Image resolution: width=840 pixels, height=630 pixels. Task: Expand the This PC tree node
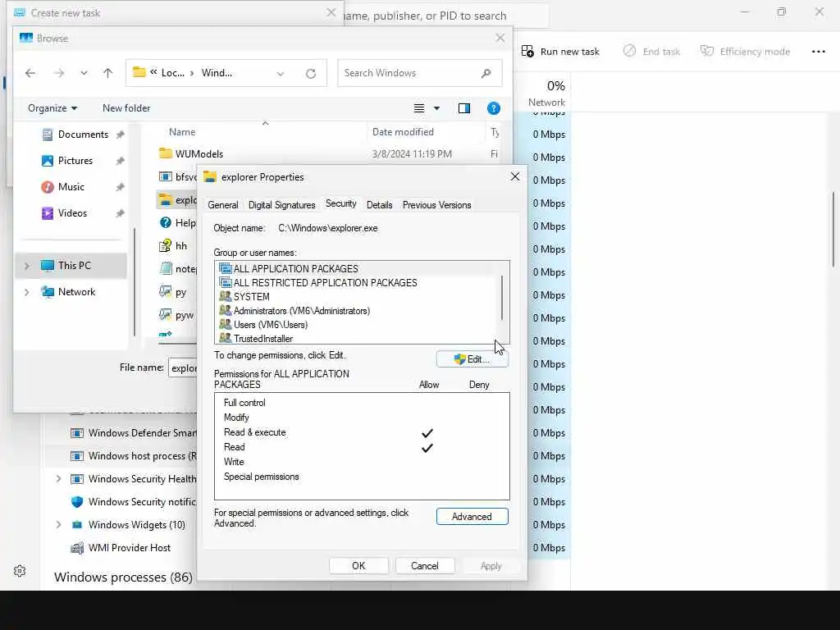pyautogui.click(x=27, y=266)
